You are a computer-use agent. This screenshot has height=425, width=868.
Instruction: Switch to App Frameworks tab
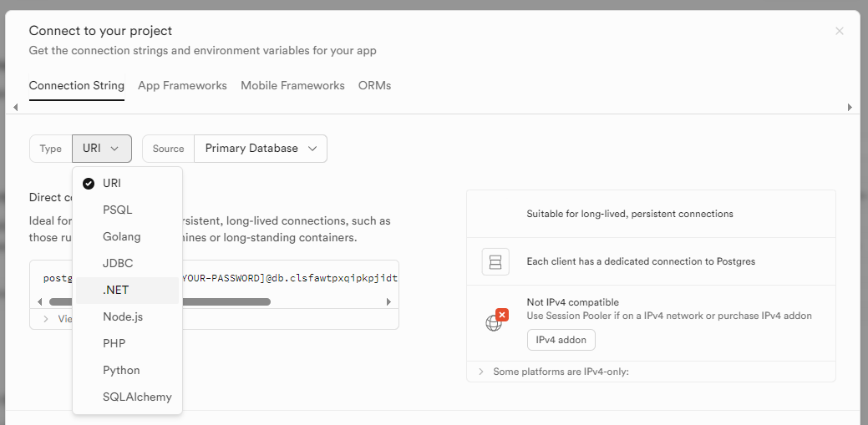tap(182, 85)
